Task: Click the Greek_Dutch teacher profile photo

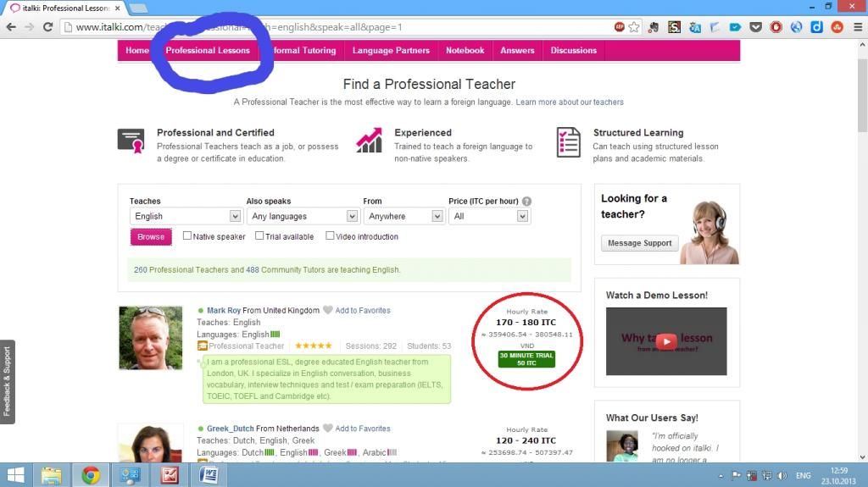Action: 151,443
